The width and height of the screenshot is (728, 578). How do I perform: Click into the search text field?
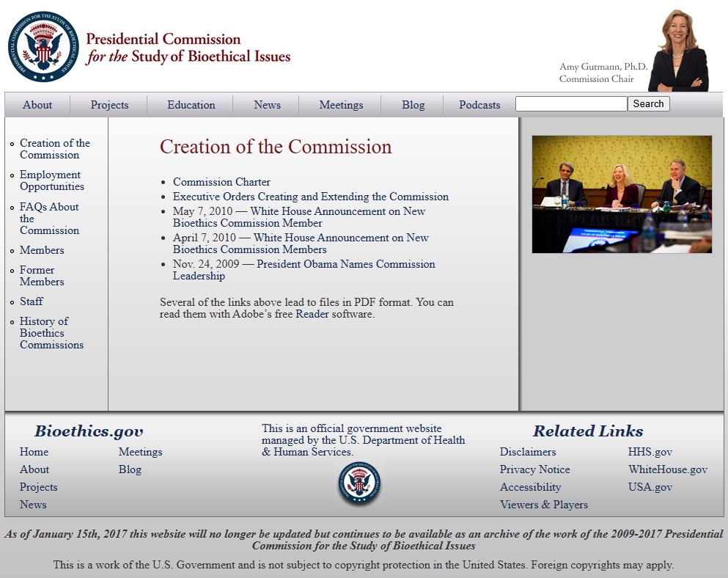point(570,104)
